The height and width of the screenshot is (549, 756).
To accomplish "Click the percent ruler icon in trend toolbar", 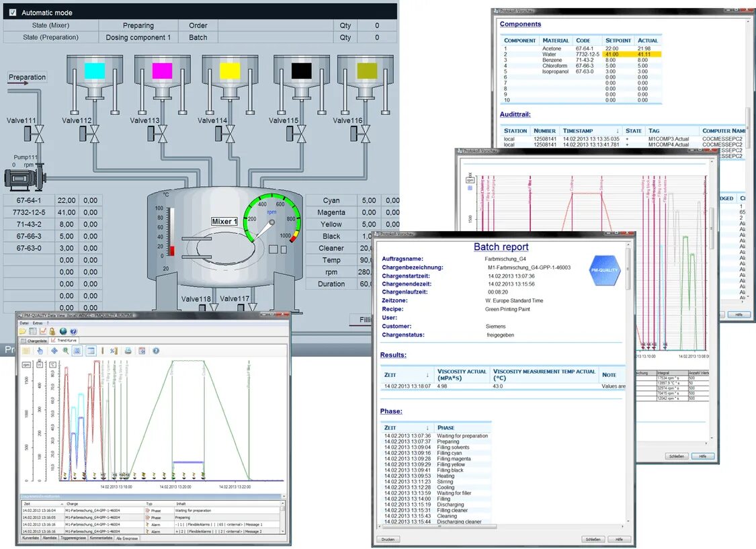I will coord(114,351).
